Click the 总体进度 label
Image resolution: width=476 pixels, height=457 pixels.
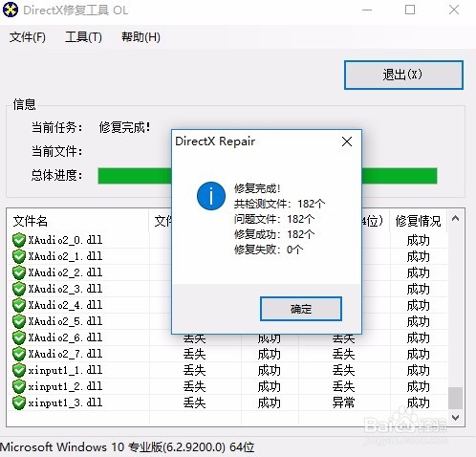pyautogui.click(x=56, y=175)
